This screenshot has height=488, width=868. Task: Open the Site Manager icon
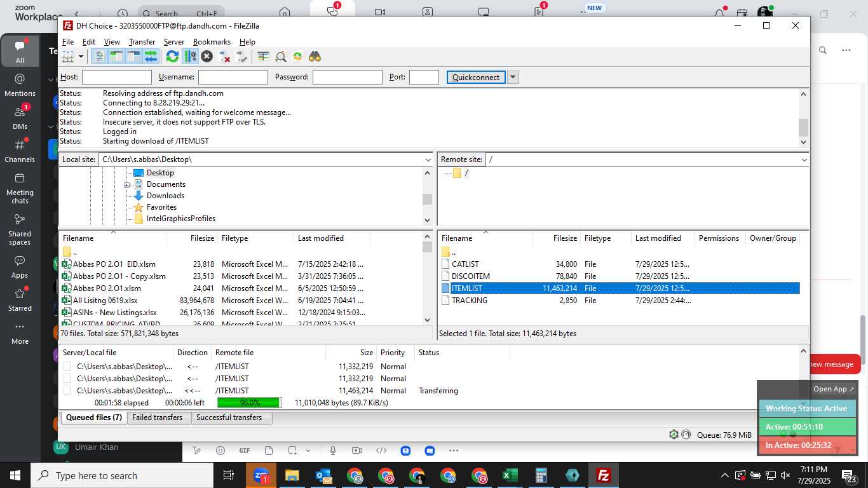(67, 57)
